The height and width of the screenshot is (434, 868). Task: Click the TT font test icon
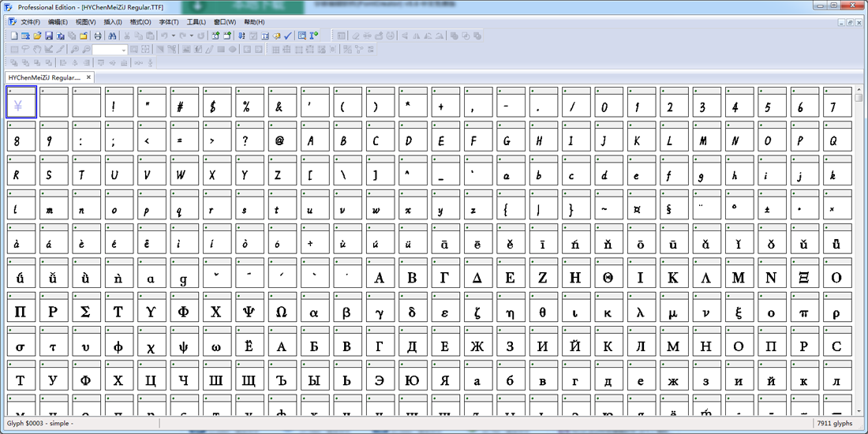click(264, 36)
